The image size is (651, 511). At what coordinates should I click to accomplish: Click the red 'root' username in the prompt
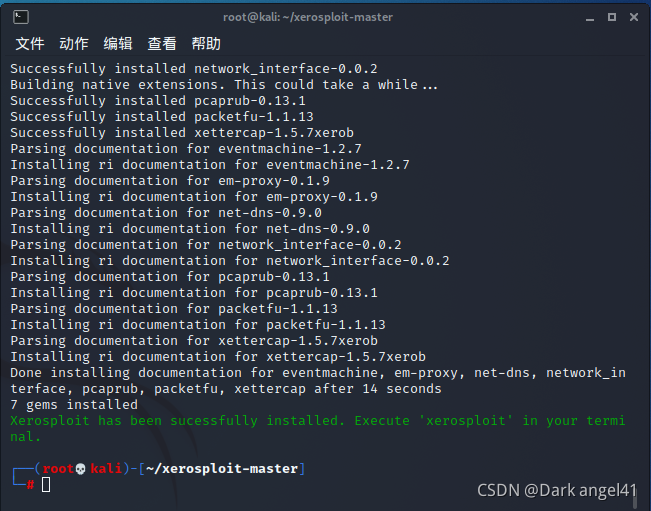[58, 469]
